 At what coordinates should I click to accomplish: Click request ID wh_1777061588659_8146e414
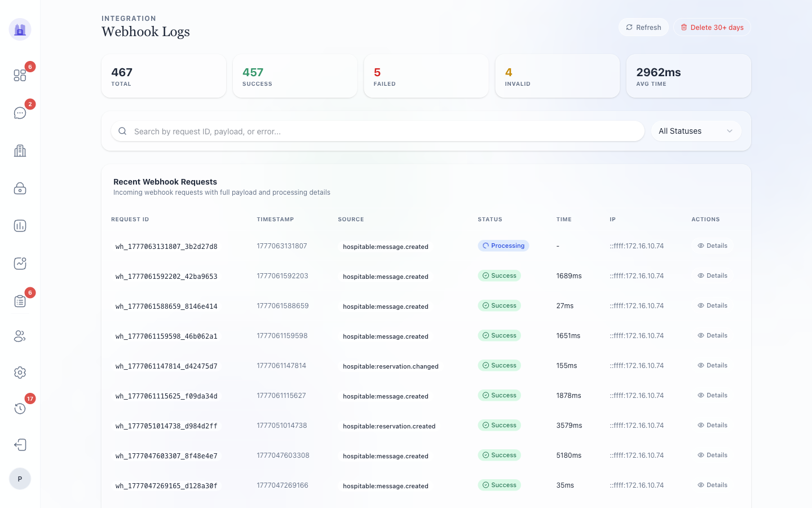pyautogui.click(x=166, y=306)
